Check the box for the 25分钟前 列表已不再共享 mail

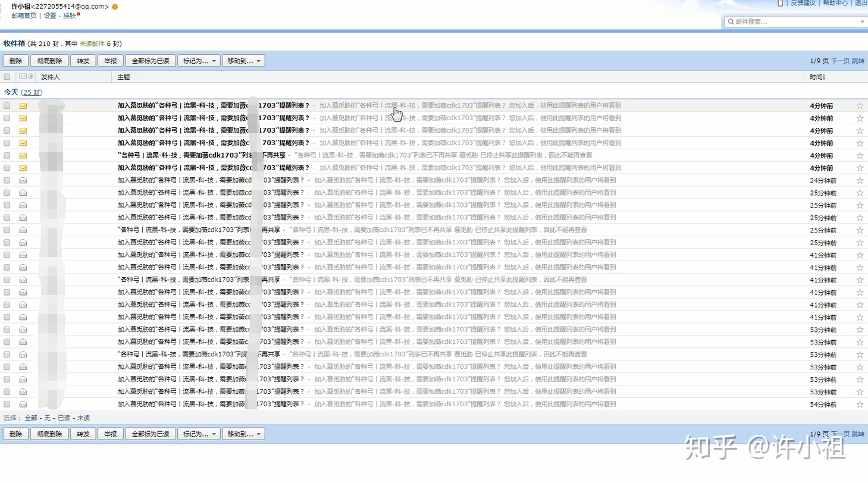[x=7, y=230]
